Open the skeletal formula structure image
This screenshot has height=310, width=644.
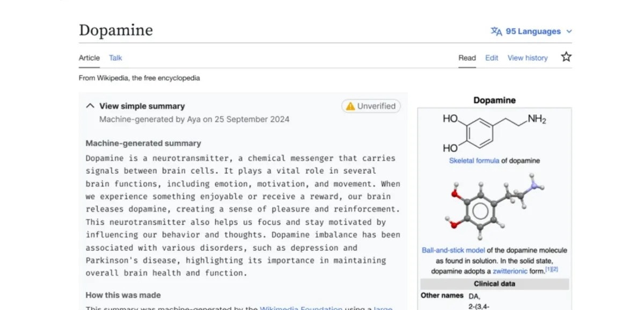coord(494,133)
